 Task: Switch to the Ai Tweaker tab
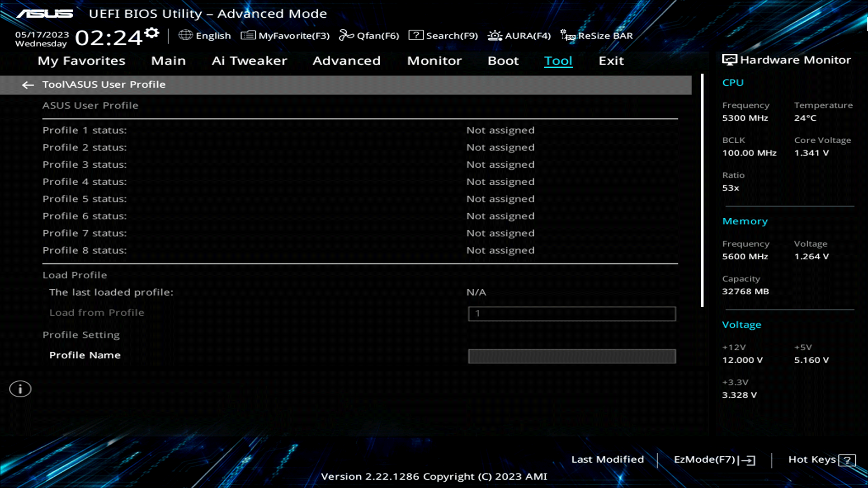[250, 61]
